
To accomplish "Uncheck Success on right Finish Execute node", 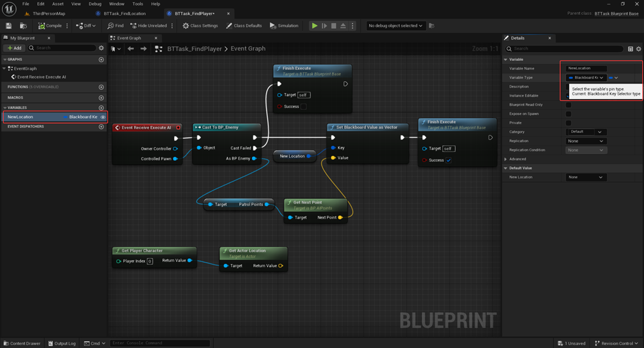I will (448, 160).
